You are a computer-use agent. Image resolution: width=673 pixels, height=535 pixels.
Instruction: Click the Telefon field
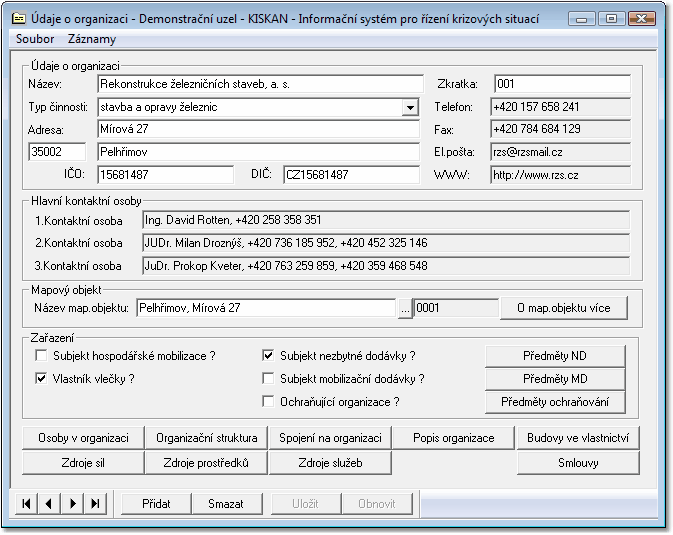(561, 107)
